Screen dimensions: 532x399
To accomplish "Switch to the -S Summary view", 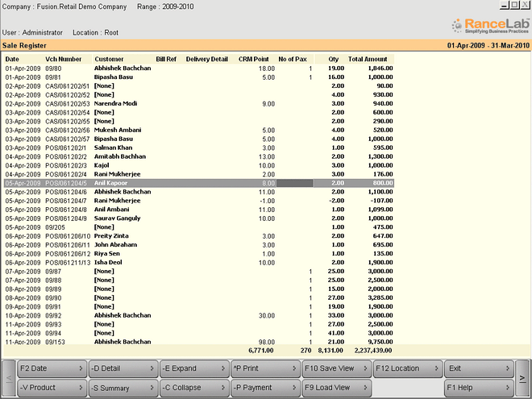I will pos(122,388).
